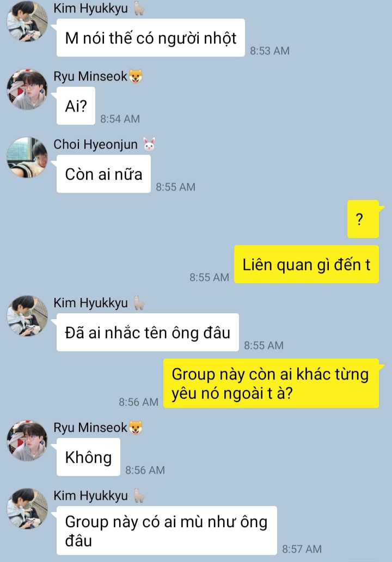Tap Ryu Minseok's avatar next to "Không"
392x562 pixels.
[27, 441]
